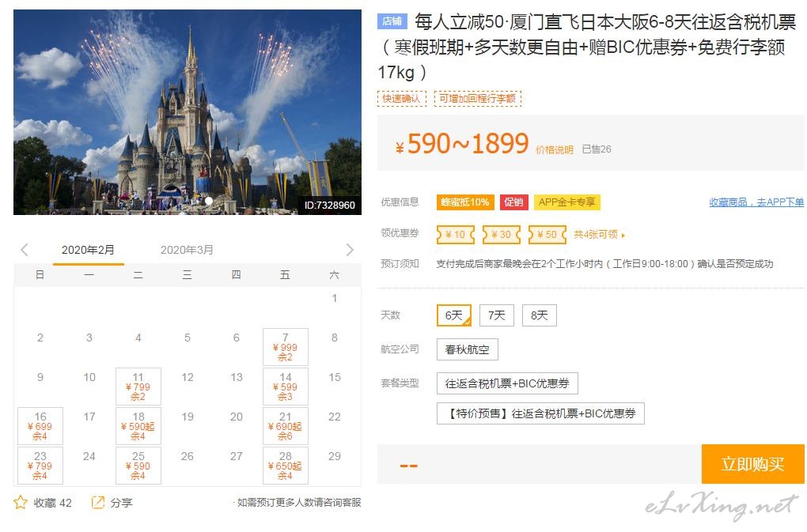Go to previous month arrow
This screenshot has height=532, width=807.
pyautogui.click(x=25, y=250)
